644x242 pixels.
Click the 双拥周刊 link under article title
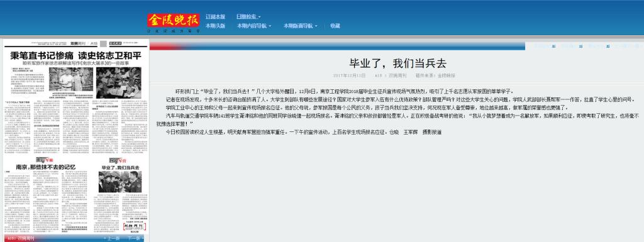tap(397, 76)
